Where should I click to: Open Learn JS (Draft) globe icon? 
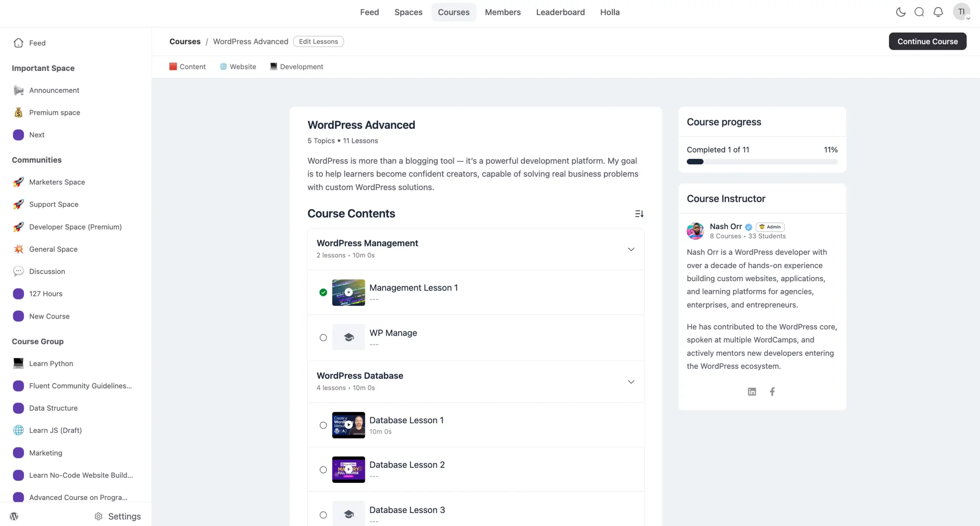click(x=18, y=430)
